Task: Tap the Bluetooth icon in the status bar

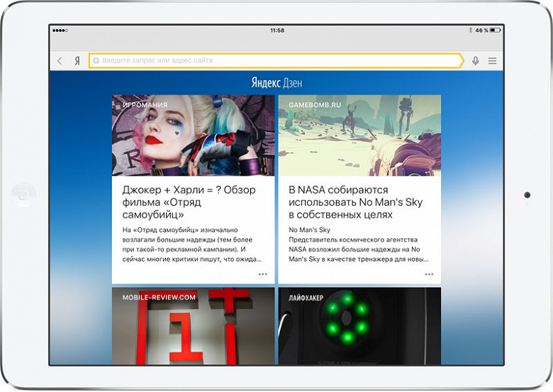Action: click(471, 30)
